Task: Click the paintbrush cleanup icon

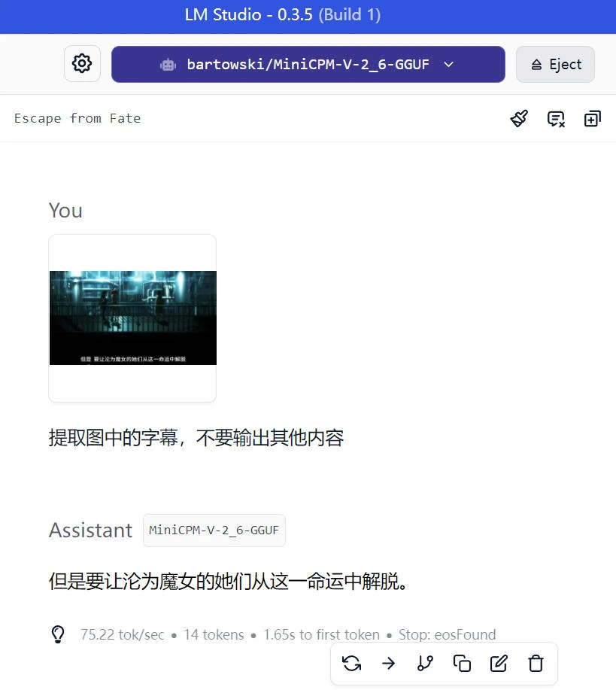Action: pos(519,118)
